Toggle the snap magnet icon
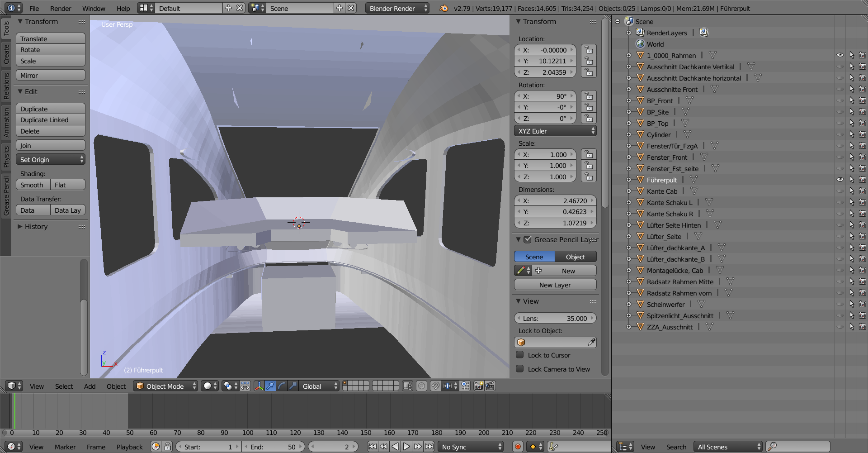Image resolution: width=868 pixels, height=453 pixels. point(435,386)
